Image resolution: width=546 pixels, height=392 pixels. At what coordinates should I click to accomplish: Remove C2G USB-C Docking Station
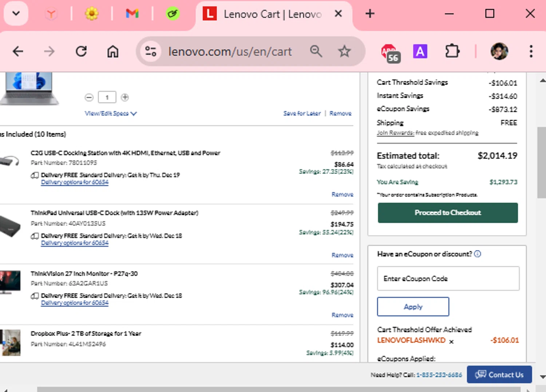tap(343, 194)
